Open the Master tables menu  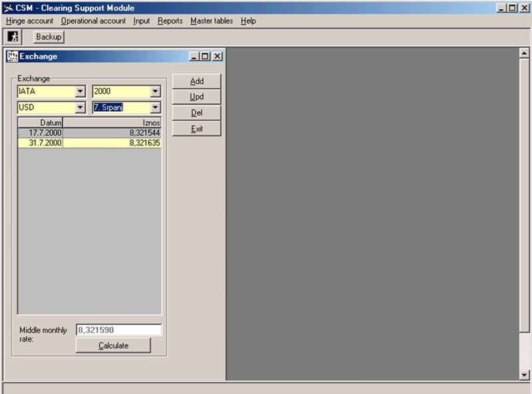coord(211,21)
